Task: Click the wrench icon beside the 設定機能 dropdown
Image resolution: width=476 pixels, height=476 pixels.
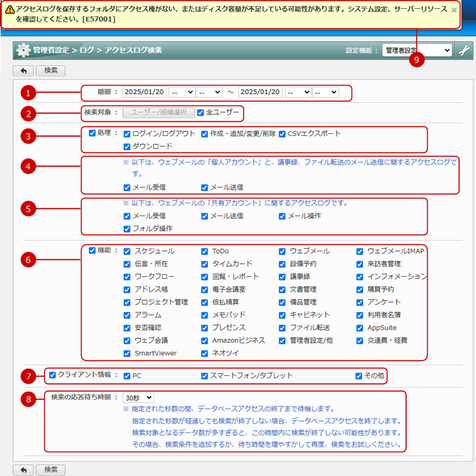Action: 464,50
